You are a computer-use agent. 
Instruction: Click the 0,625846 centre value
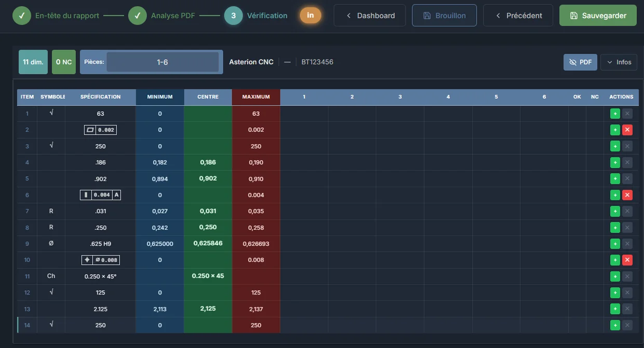(208, 243)
